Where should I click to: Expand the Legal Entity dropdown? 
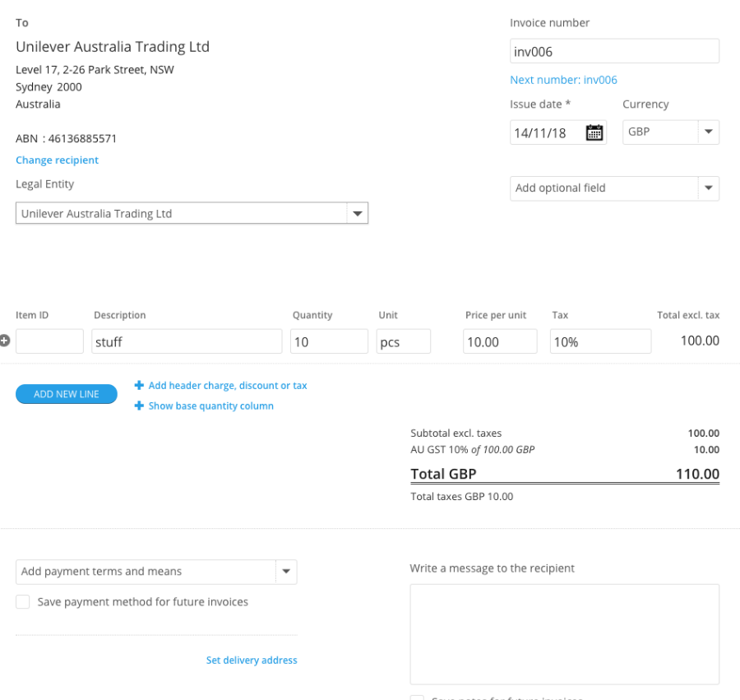click(357, 213)
